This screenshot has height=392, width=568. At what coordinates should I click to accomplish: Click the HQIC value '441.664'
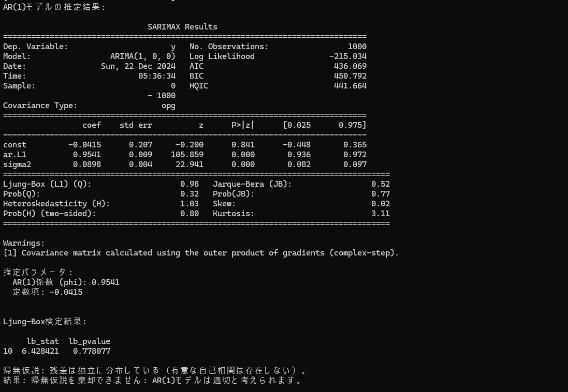coord(350,86)
